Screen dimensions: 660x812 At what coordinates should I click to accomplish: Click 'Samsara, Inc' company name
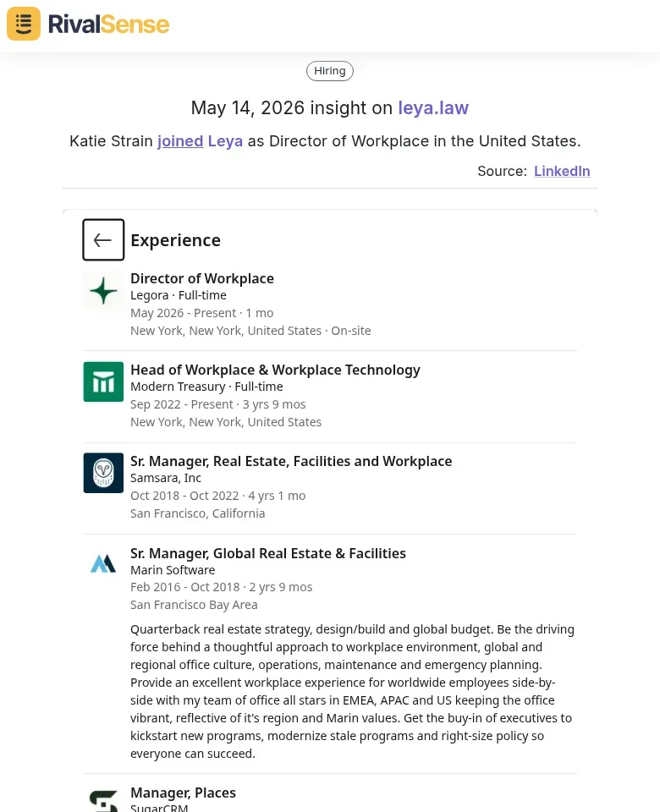tap(166, 478)
